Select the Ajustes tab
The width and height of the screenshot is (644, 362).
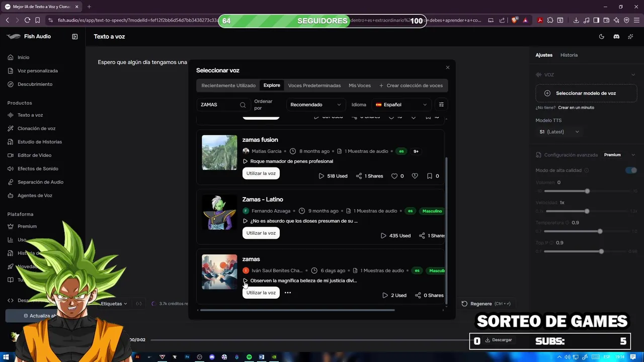click(x=544, y=55)
